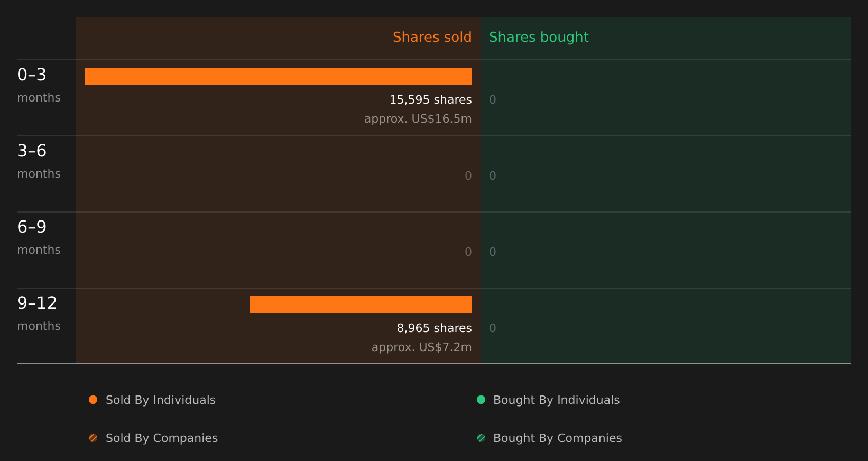Click the orange Sold By Individuals legend dot
The height and width of the screenshot is (461, 868).
point(93,400)
